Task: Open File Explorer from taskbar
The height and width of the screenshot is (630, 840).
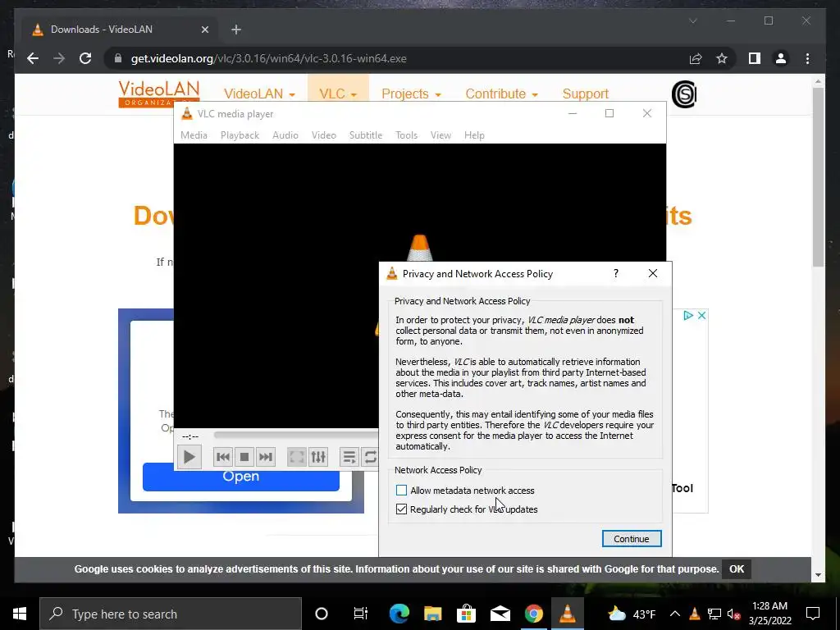Action: [433, 614]
